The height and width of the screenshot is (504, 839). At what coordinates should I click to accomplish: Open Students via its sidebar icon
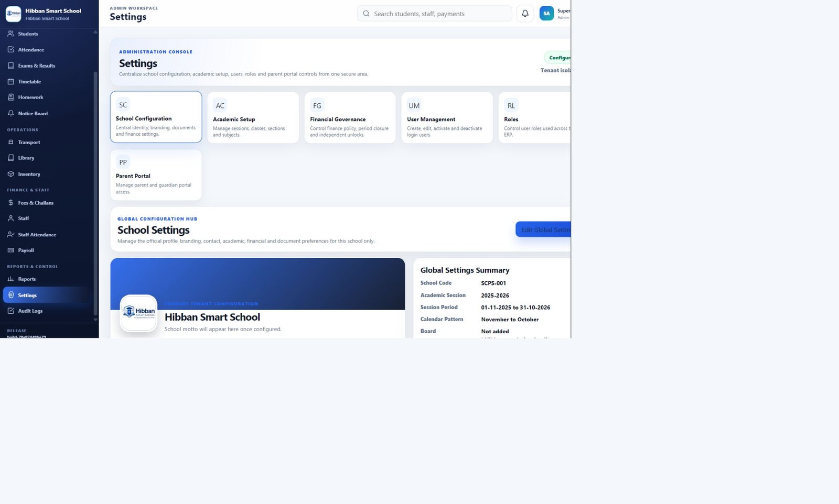coord(10,34)
